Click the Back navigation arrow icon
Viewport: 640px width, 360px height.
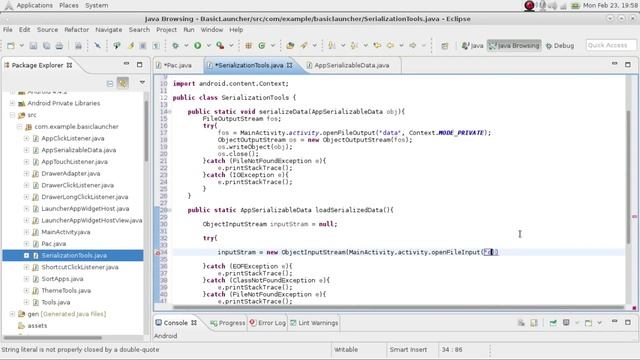tap(391, 46)
